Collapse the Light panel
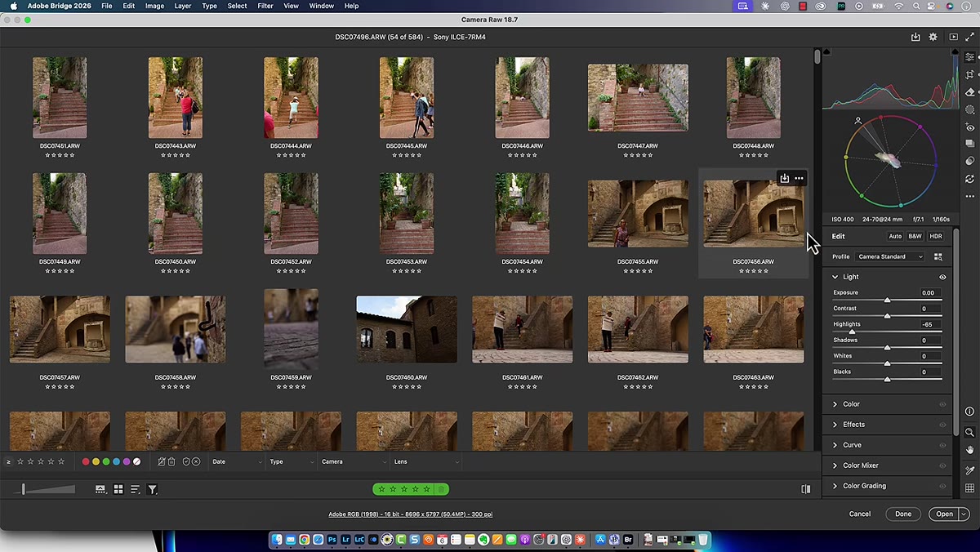 coord(835,277)
